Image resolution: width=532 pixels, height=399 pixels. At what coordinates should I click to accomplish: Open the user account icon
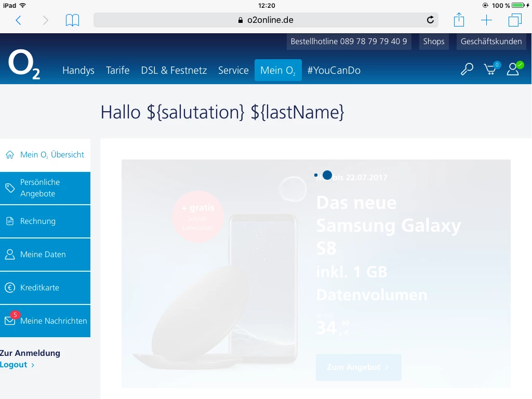pos(514,68)
